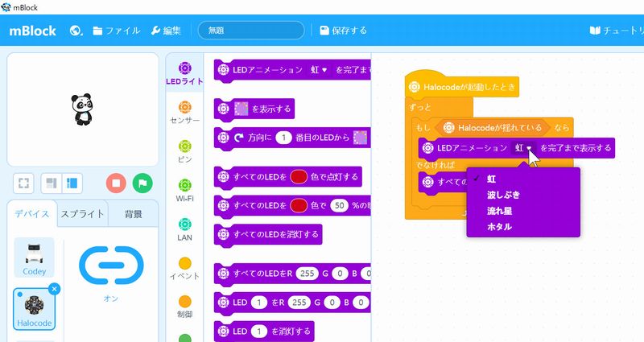Open the チュートリアル link
Viewport: 644px width, 342px height.
[x=616, y=31]
